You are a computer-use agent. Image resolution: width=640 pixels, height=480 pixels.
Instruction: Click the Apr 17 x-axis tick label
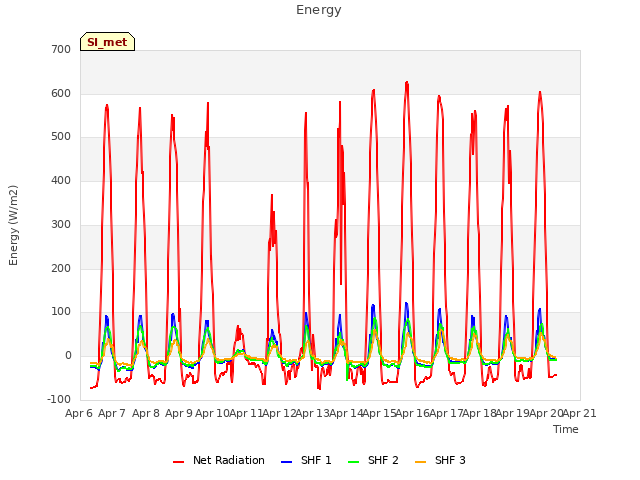point(446,413)
